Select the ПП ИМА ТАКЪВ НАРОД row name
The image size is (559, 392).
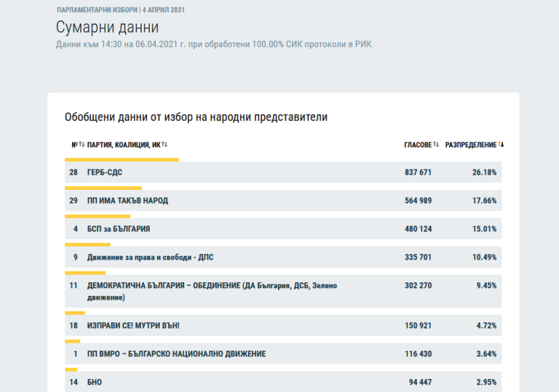point(127,201)
